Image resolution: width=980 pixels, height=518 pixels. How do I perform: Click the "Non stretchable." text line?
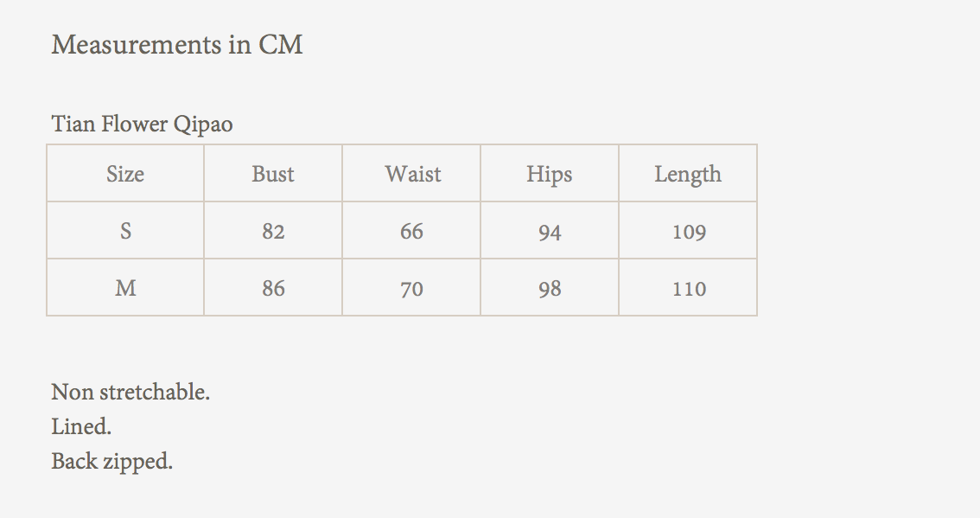pos(130,393)
